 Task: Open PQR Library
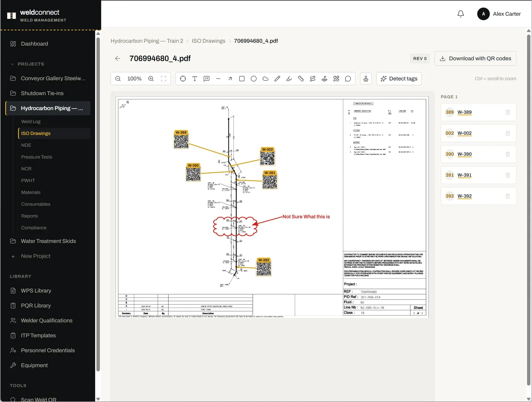tap(48, 306)
